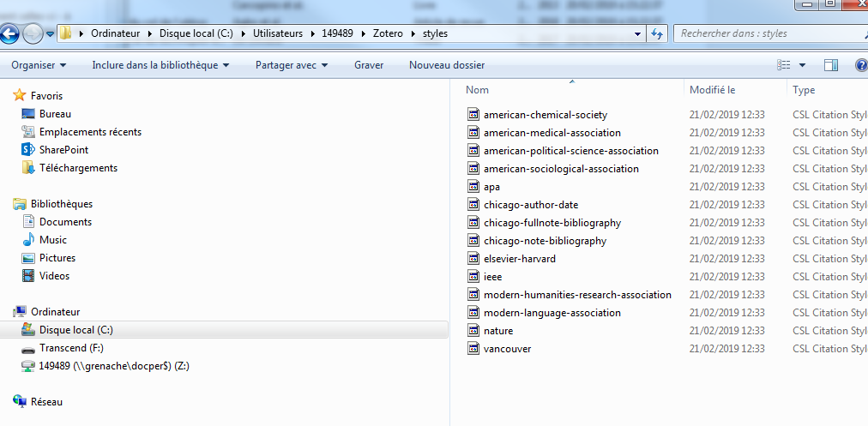Expand arrow after Zotero in breadcrumb
868x426 pixels.
[x=413, y=33]
